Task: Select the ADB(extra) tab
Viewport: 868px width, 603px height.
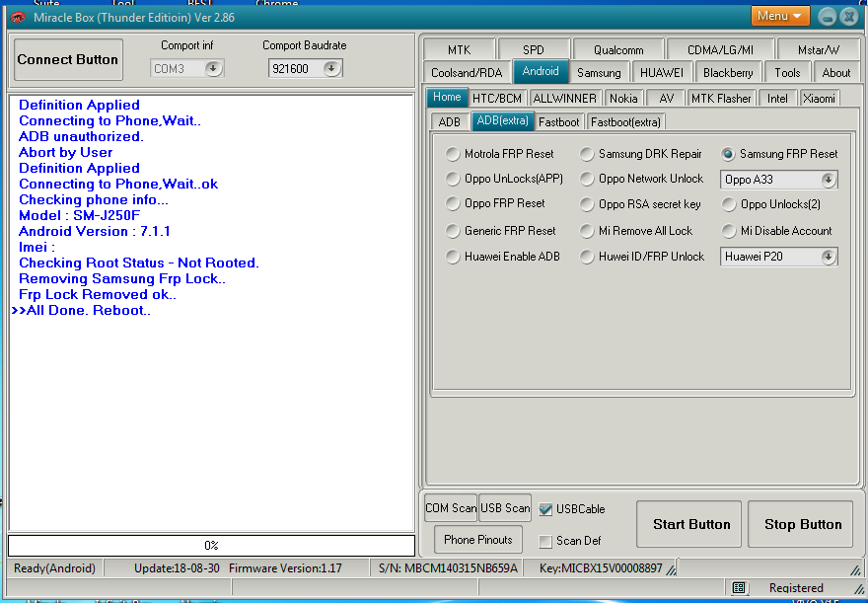Action: (503, 120)
